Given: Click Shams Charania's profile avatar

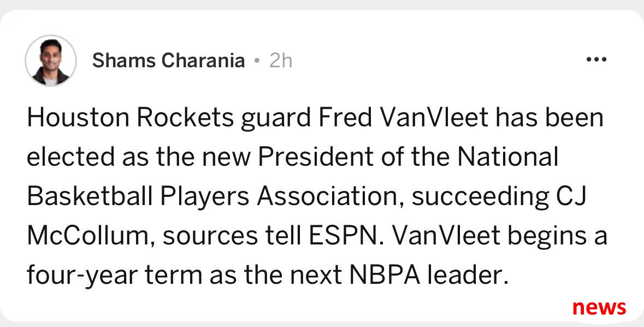Looking at the screenshot, I should (51, 61).
